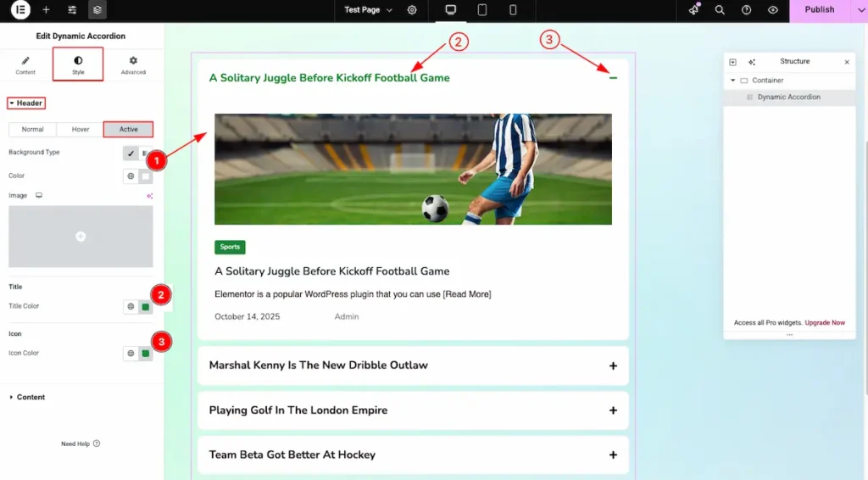This screenshot has width=868, height=480.
Task: Open the Finder search magnifier icon
Action: [720, 10]
